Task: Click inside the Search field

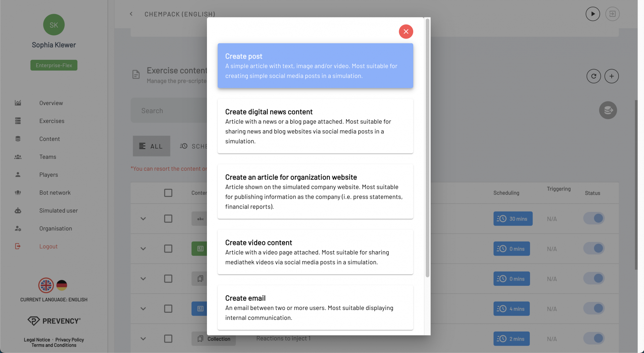Action: pyautogui.click(x=168, y=110)
